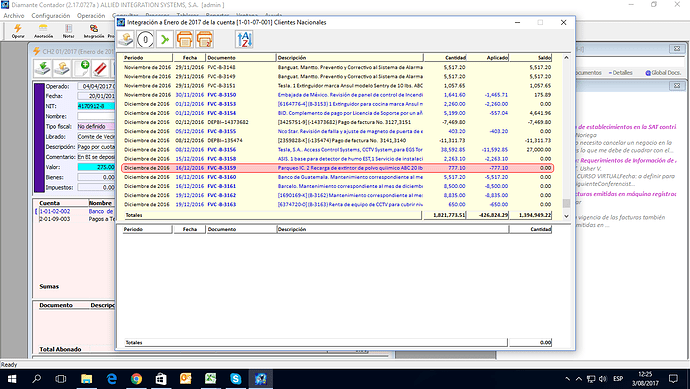690x389 pixels.
Task: Sort by the Cantidad column header in the upper grid
Action: [x=445, y=58]
